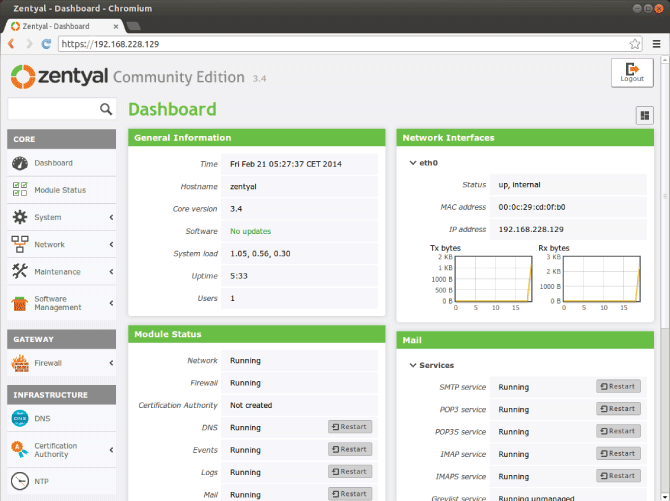Image resolution: width=670 pixels, height=501 pixels.
Task: Restart the Events module
Action: 350,449
